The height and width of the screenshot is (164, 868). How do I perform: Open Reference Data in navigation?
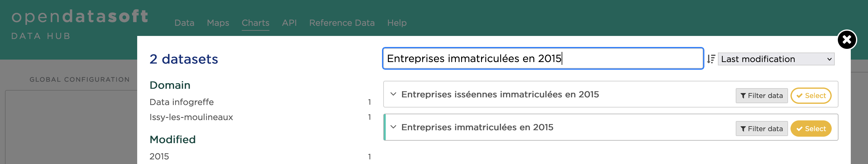342,23
